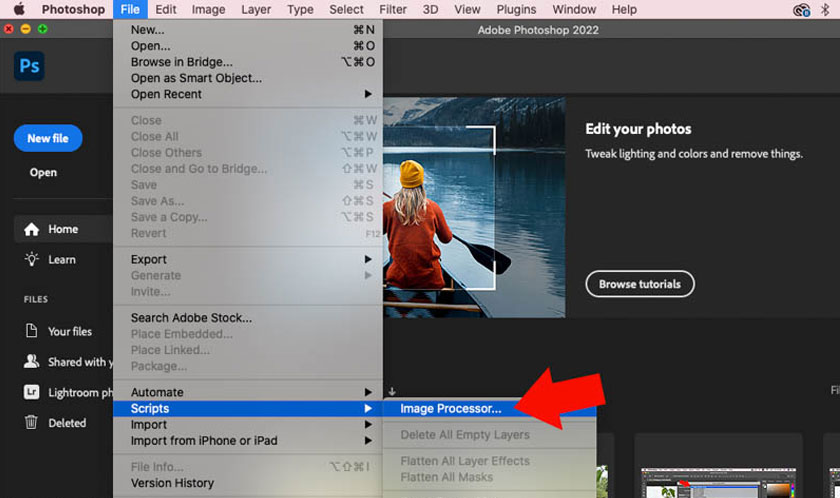The image size is (840, 498).
Task: Click the Shared with you people icon
Action: (x=31, y=362)
